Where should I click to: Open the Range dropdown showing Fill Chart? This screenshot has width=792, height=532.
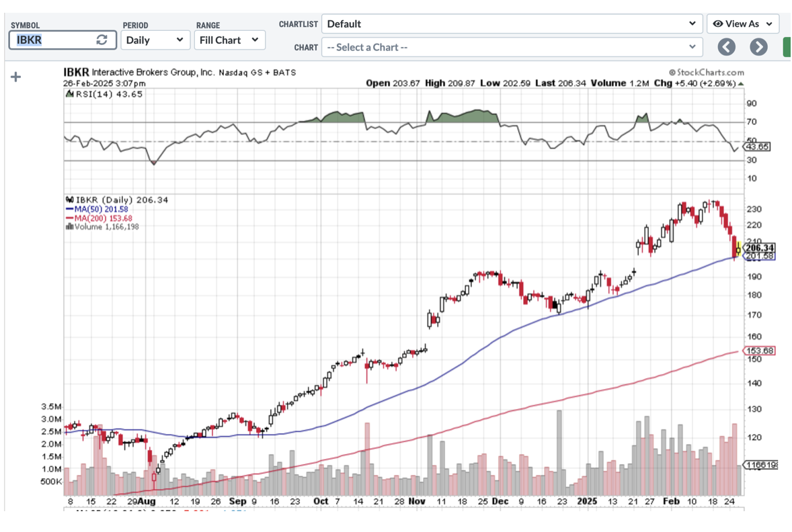(229, 40)
